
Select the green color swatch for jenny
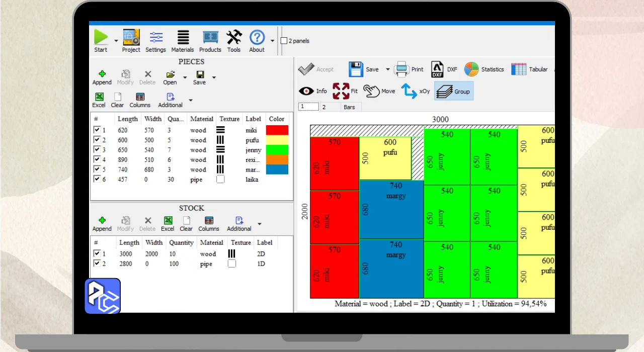click(277, 150)
